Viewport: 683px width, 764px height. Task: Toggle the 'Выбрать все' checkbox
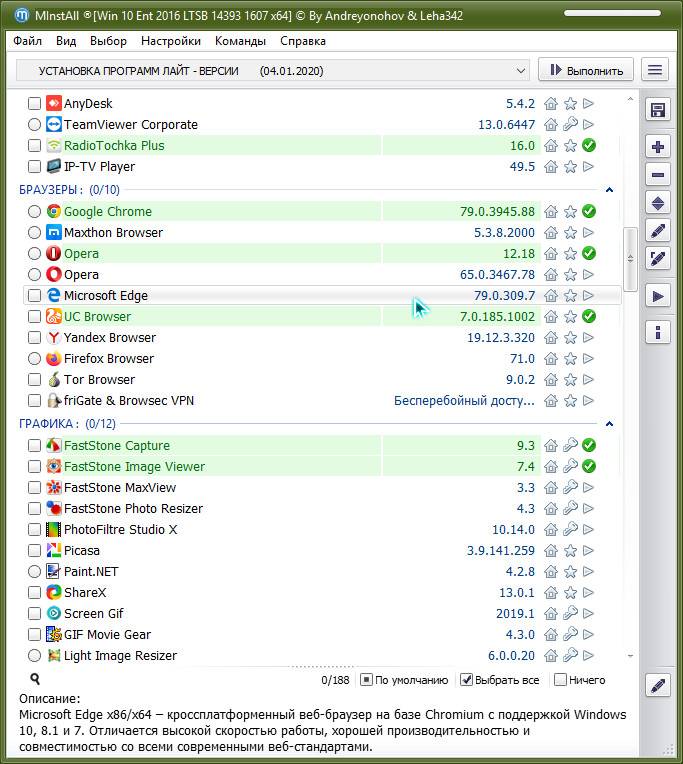(466, 680)
